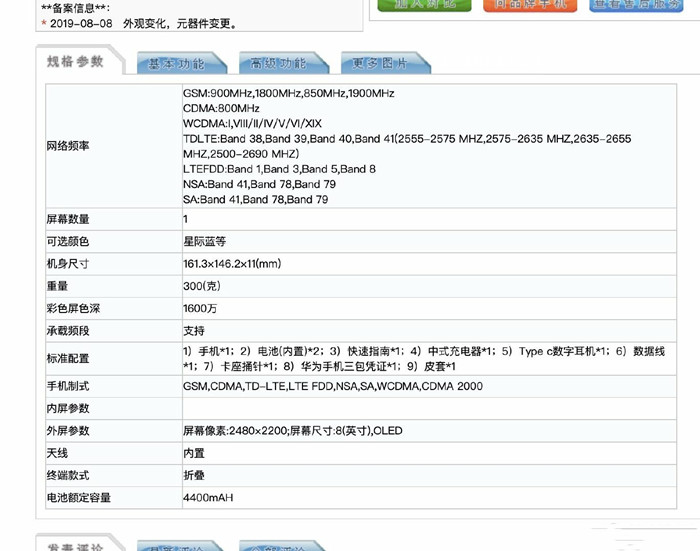
Task: Click the 4400mAH battery capacity value
Action: pyautogui.click(x=208, y=497)
